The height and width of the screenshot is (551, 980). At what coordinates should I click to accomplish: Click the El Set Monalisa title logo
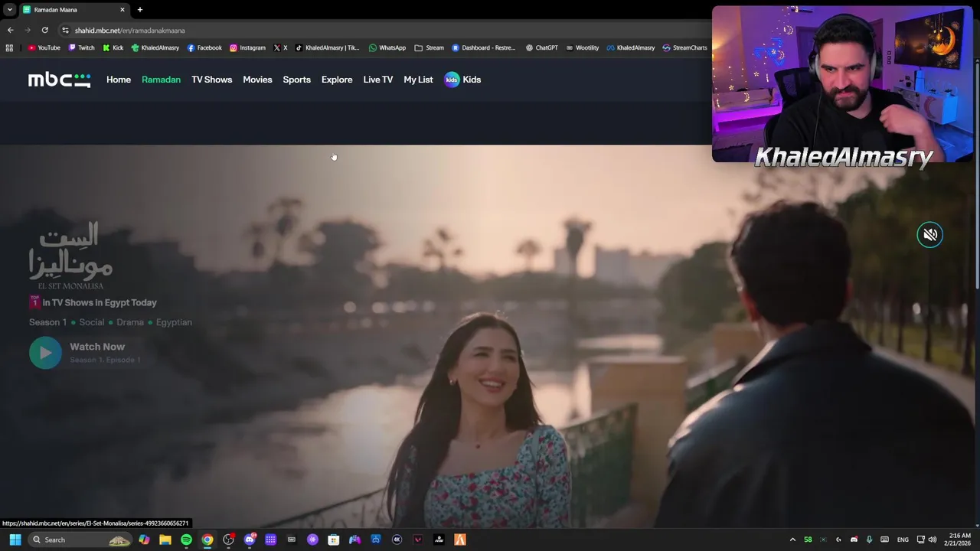[x=70, y=256]
